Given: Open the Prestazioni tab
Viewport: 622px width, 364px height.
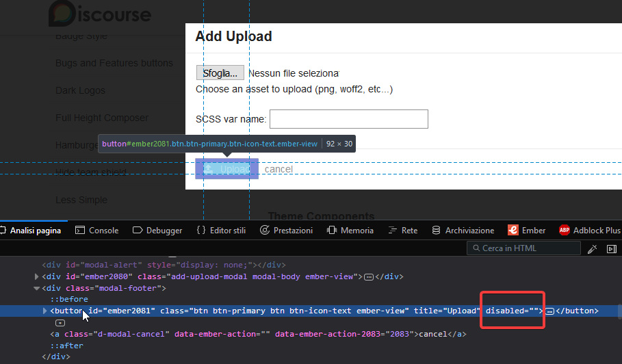Looking at the screenshot, I should click(x=286, y=231).
